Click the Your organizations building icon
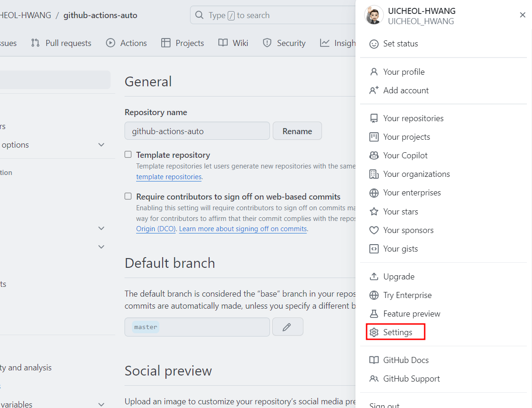Screen dimensions: 532x408 point(374,174)
